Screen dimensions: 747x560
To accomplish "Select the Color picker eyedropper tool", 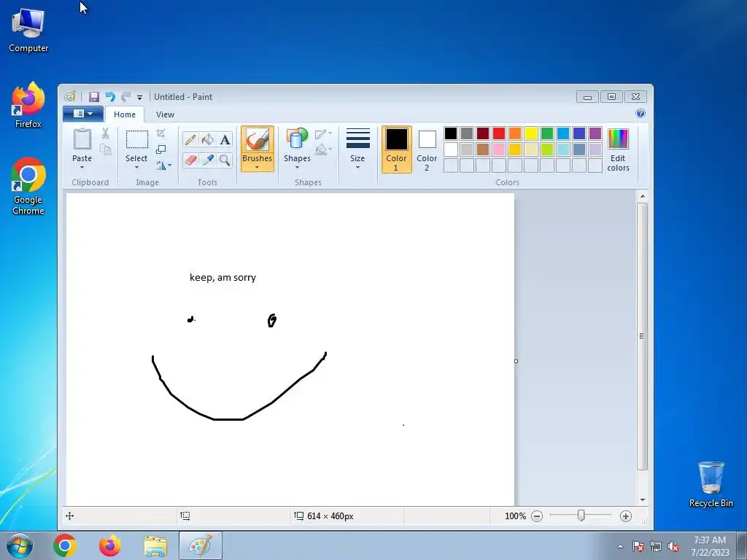I will point(208,160).
